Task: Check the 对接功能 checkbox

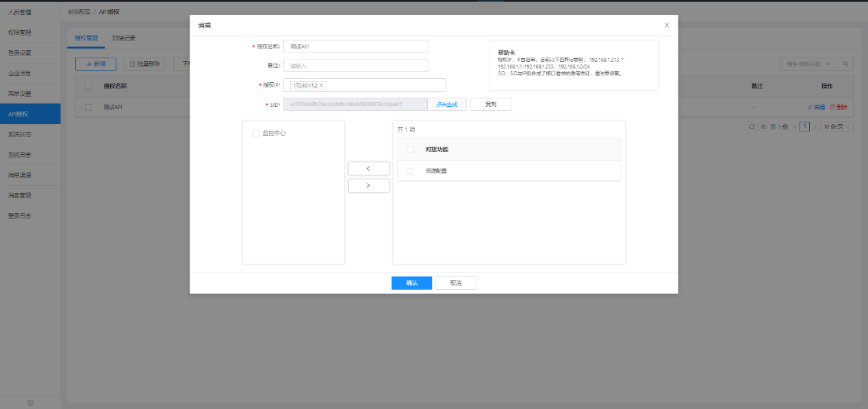Action: click(409, 149)
